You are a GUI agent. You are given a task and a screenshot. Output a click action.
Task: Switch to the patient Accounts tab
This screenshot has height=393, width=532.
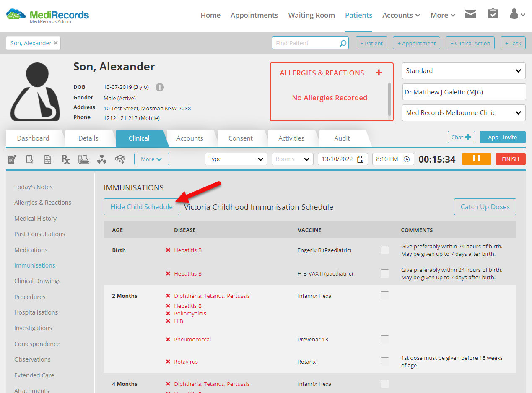pyautogui.click(x=189, y=138)
